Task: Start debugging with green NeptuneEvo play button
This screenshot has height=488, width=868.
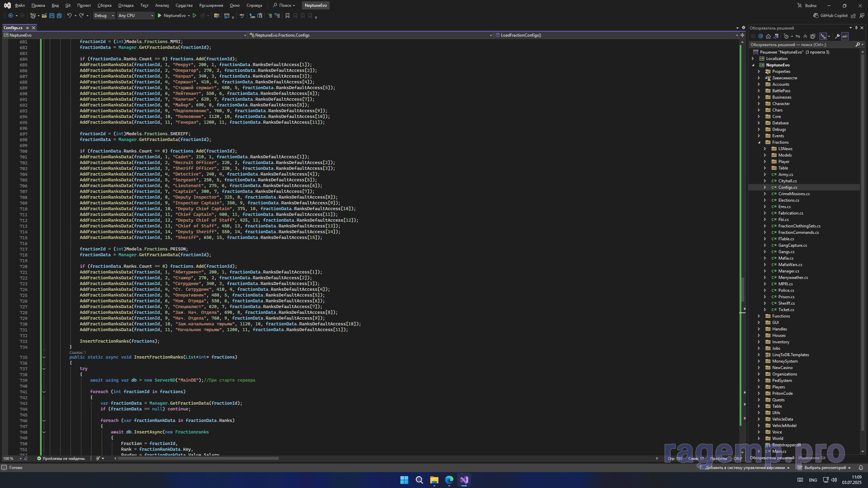Action: click(160, 16)
